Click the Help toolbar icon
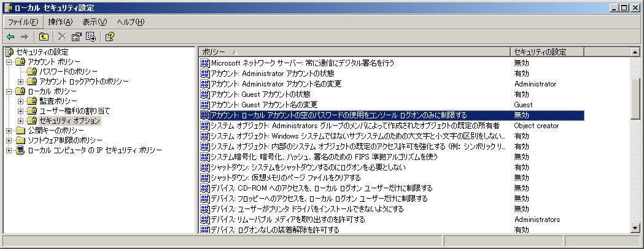This screenshot has height=249, width=644. click(x=110, y=37)
